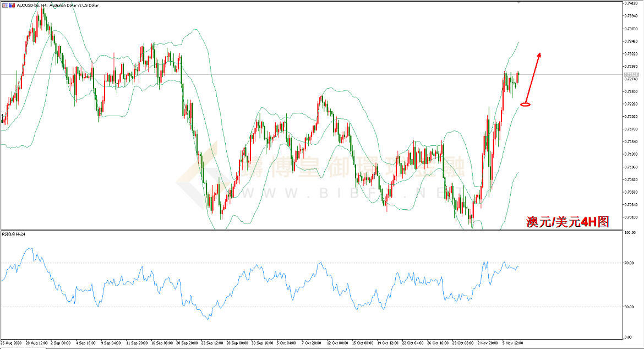Select the current price label 0.72821
The width and height of the screenshot is (644, 349).
630,74
